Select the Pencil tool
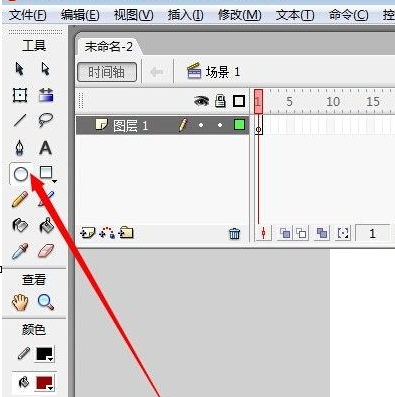 (20, 199)
